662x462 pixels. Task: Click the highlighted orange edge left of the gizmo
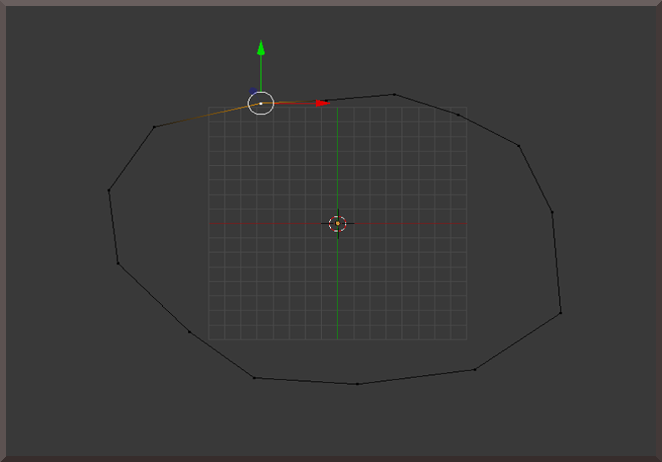pos(205,115)
